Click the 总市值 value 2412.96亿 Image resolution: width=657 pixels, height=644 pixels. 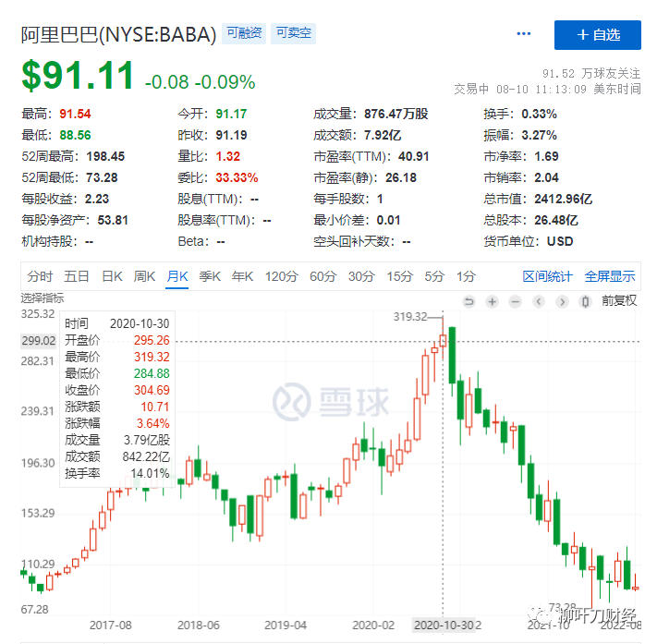pyautogui.click(x=563, y=199)
